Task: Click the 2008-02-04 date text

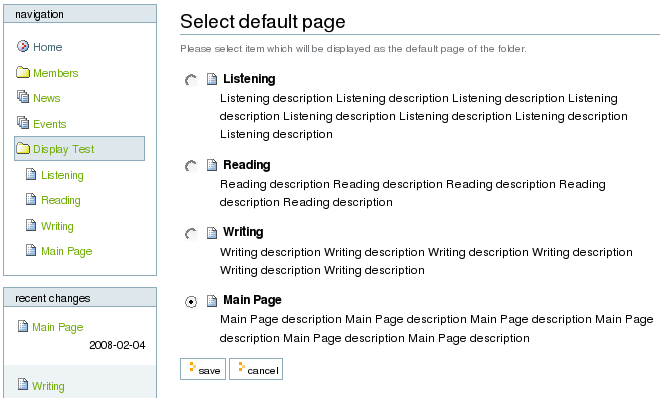Action: click(117, 345)
